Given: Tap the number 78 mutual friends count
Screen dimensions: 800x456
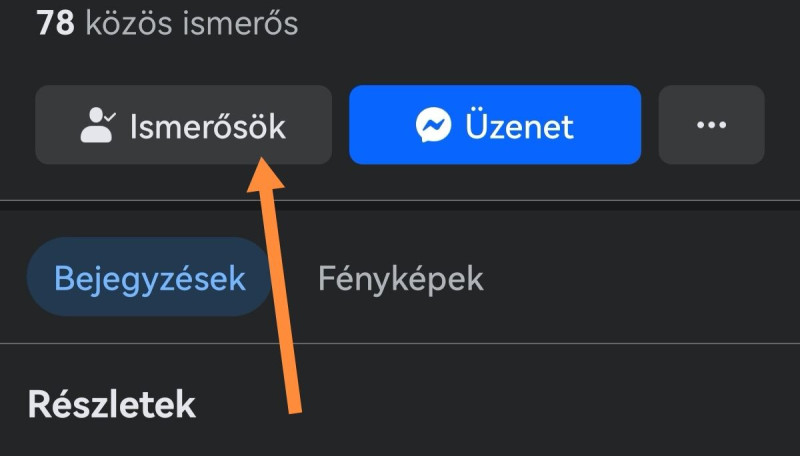Looking at the screenshot, I should [x=56, y=23].
